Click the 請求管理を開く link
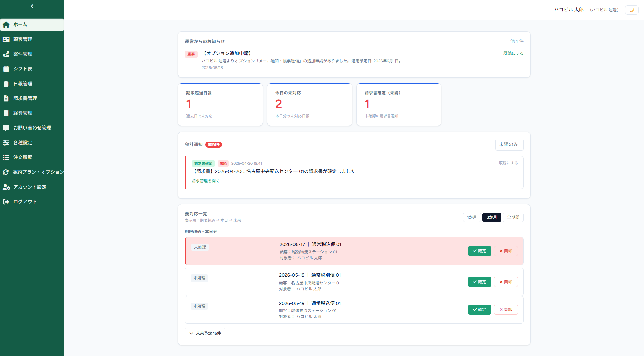This screenshot has height=356, width=644. pyautogui.click(x=205, y=181)
